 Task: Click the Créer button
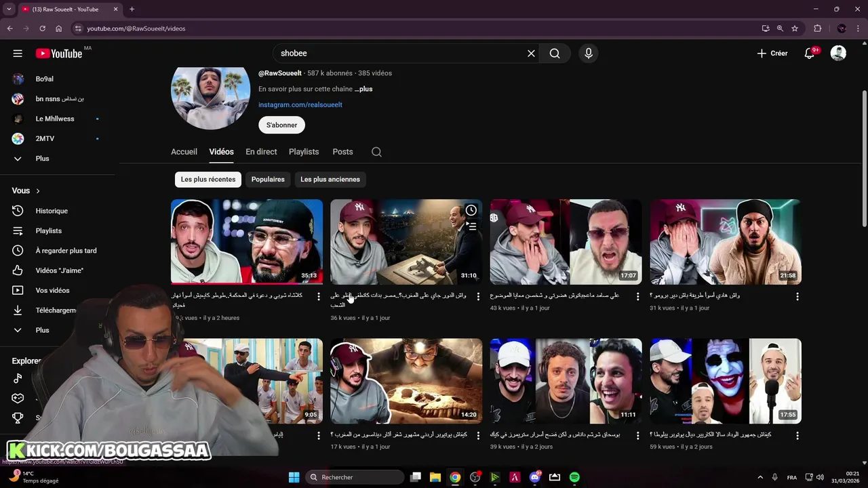click(772, 54)
